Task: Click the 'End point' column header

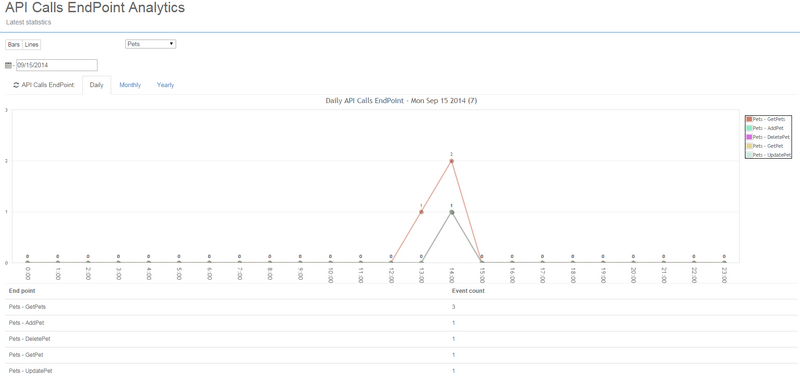Action: tap(22, 291)
